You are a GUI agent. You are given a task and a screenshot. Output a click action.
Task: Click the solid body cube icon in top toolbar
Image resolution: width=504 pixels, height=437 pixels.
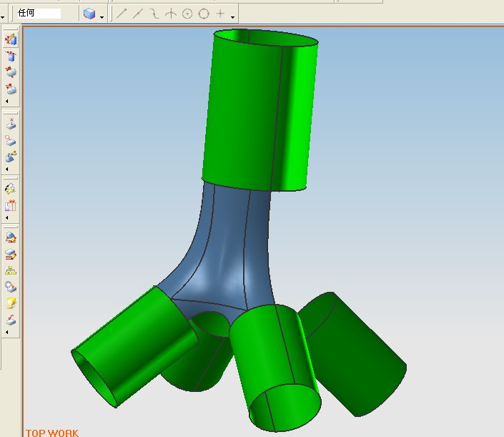click(89, 14)
